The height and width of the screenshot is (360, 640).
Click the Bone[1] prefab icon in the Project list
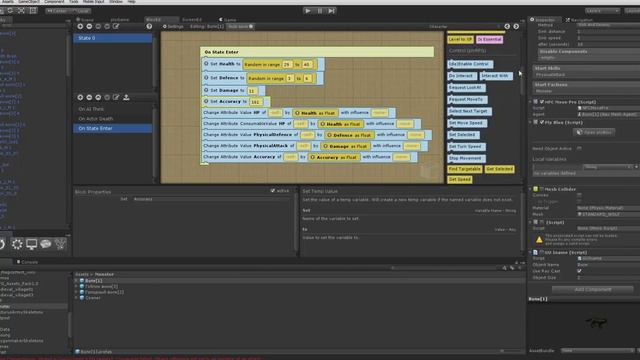click(x=82, y=281)
